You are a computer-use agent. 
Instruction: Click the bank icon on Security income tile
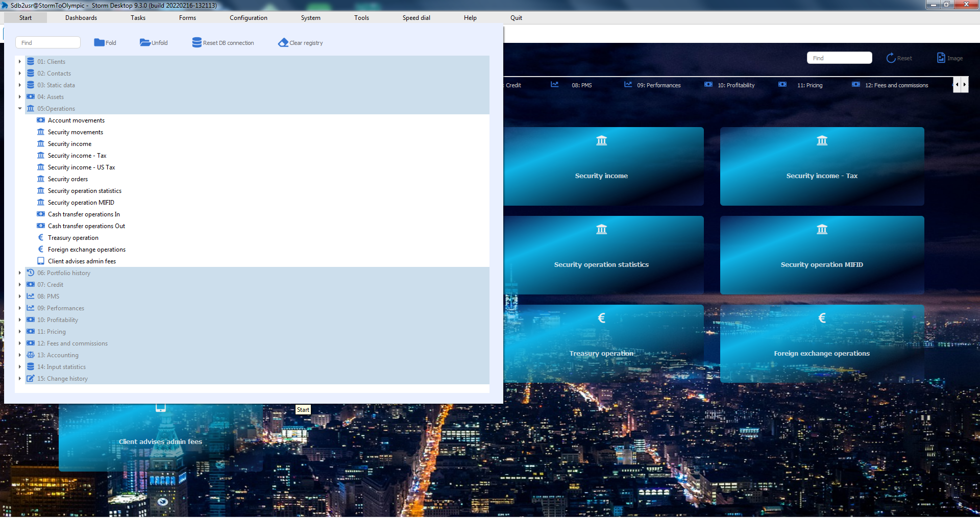[x=602, y=140]
